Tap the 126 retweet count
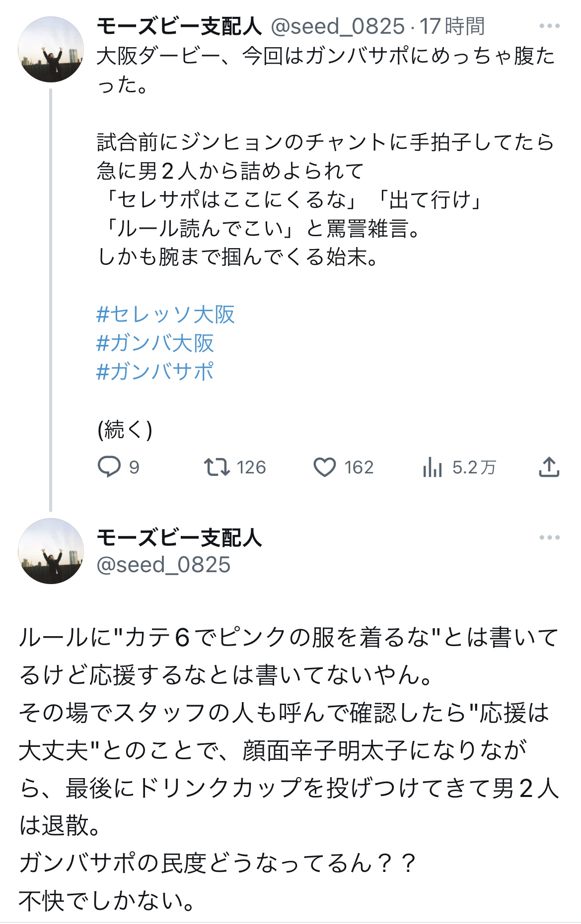The height and width of the screenshot is (924, 581). 251,467
